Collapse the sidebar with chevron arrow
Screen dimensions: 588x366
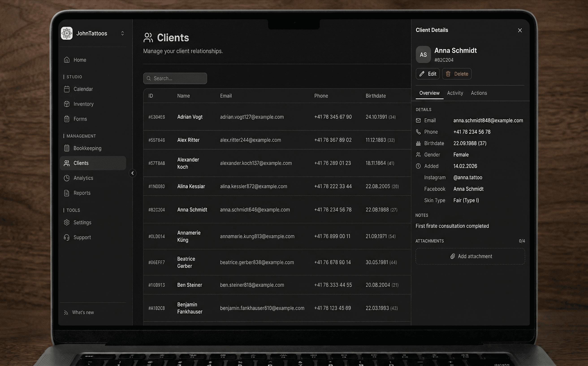pos(132,173)
